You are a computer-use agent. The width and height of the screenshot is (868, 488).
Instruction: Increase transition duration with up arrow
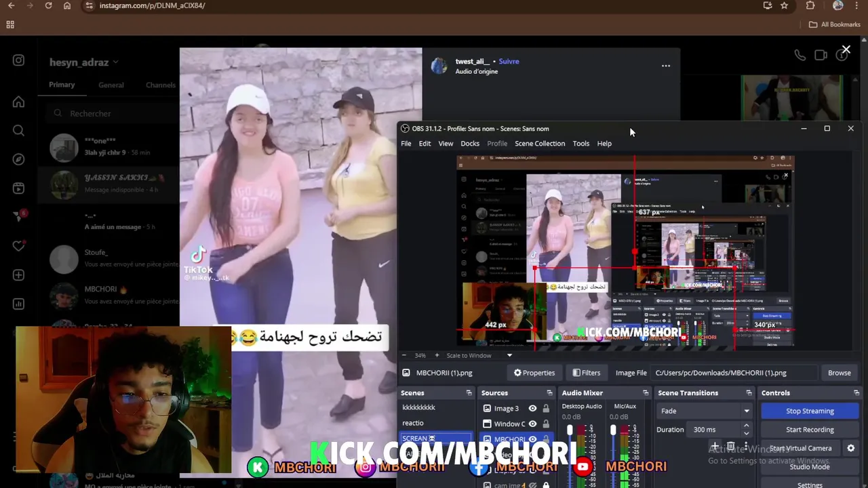[746, 426]
